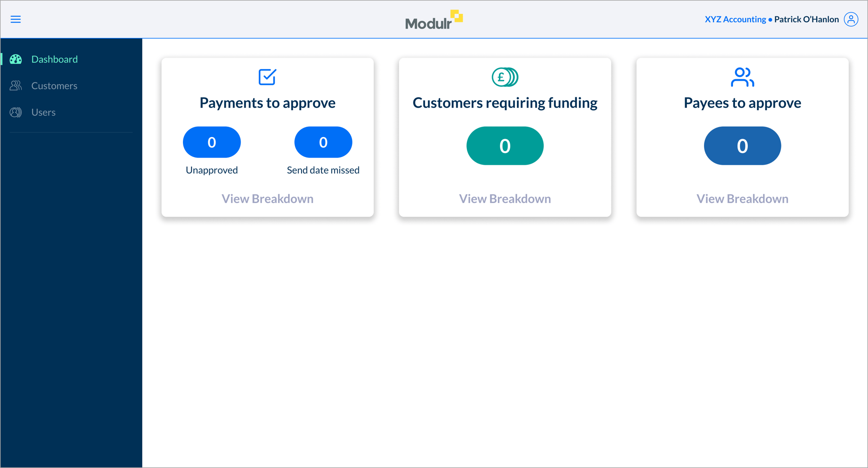The height and width of the screenshot is (468, 868).
Task: Select the payees group icon on Payees card
Action: pyautogui.click(x=742, y=77)
